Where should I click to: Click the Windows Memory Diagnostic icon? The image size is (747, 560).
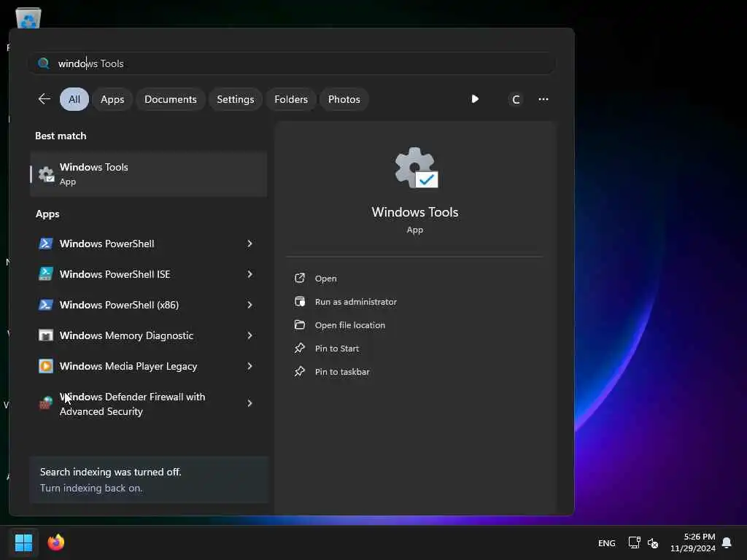[46, 335]
